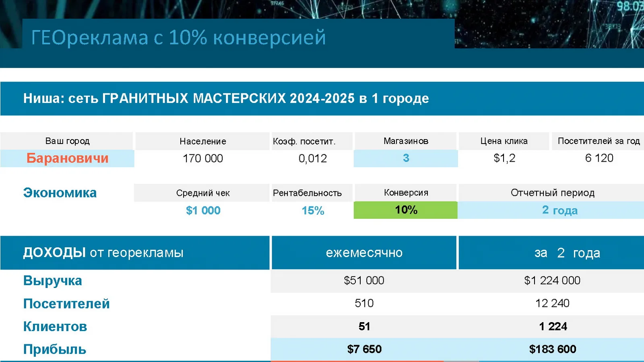The width and height of the screenshot is (644, 362).
Task: Select monthly revenue value $51 000
Action: point(364,280)
